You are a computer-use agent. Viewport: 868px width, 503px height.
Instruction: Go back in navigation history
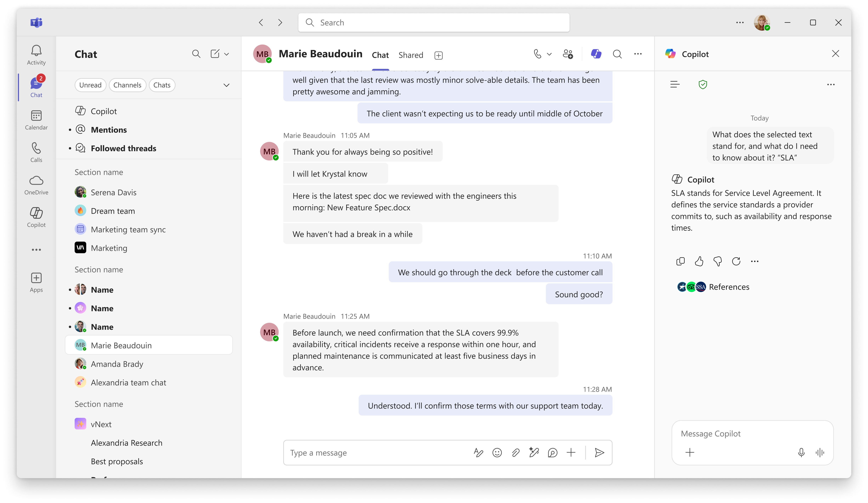coord(261,22)
